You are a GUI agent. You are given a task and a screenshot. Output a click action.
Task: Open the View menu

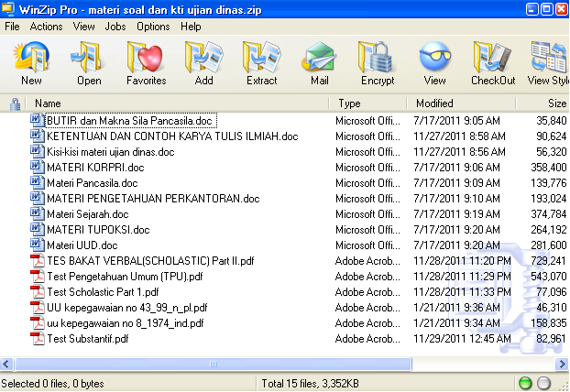83,27
